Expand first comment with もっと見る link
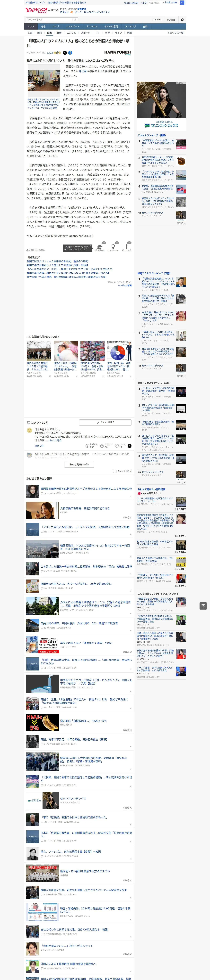This screenshot has width=210, height=980. click(x=55, y=440)
